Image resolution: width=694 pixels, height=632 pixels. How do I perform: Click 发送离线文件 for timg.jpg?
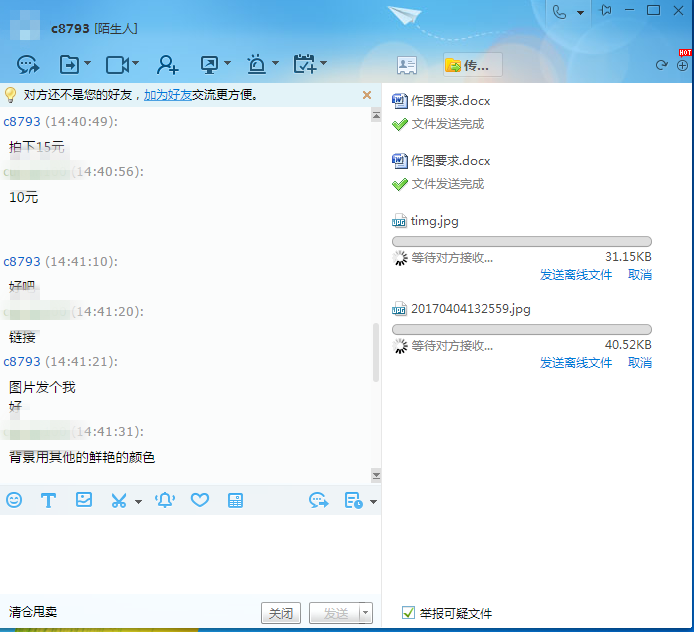(576, 274)
